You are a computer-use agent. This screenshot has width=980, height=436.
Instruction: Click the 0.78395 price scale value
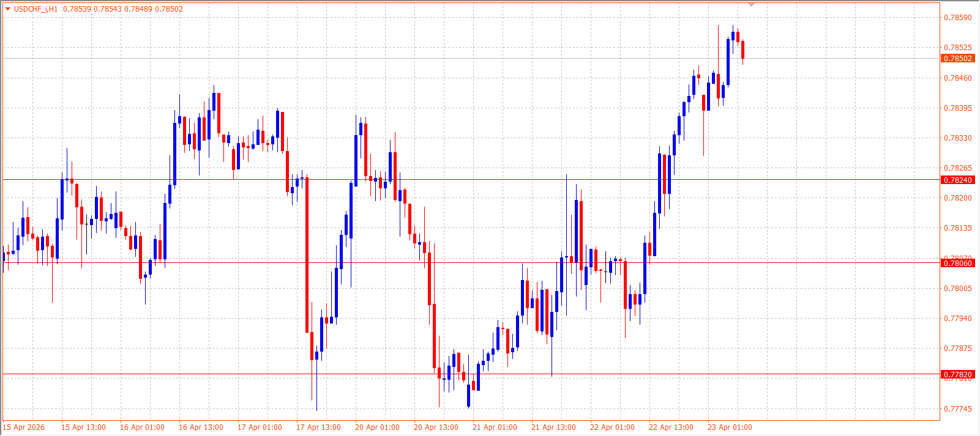tap(957, 108)
